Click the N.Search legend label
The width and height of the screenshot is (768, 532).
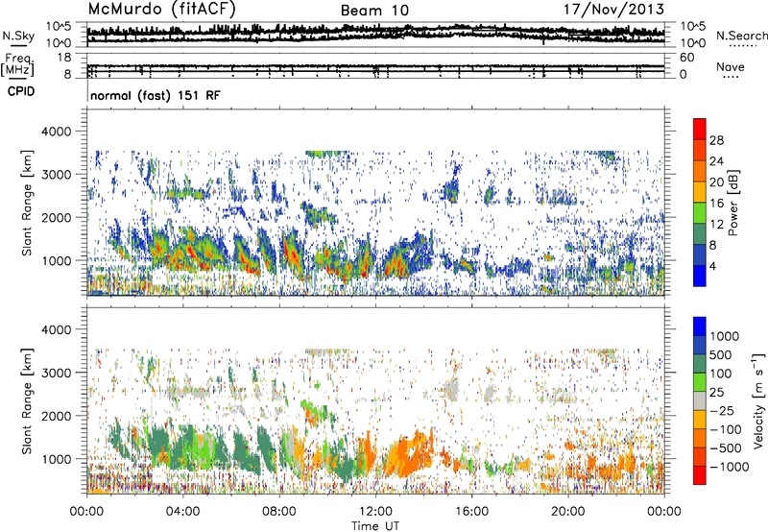[x=741, y=36]
